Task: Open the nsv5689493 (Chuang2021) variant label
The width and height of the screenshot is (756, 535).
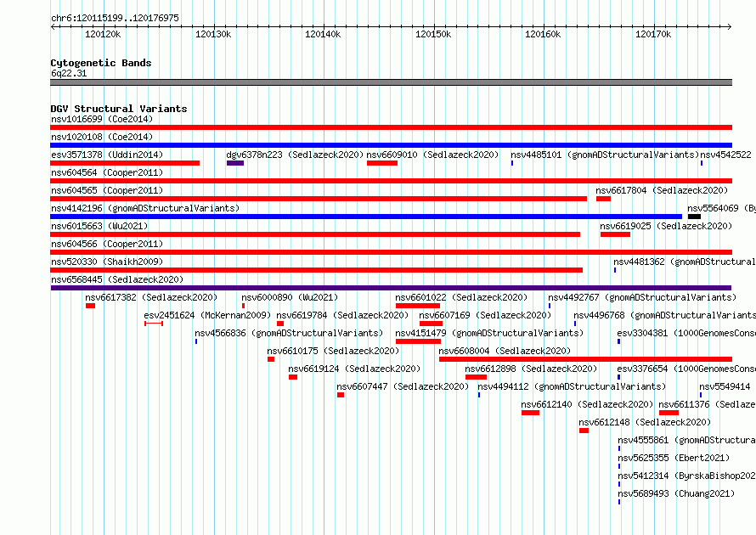Action: click(x=676, y=493)
